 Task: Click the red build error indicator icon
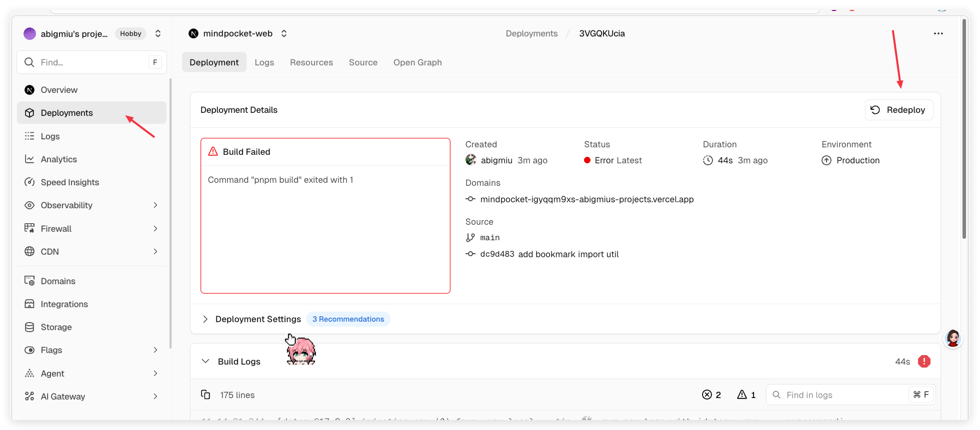(x=924, y=362)
